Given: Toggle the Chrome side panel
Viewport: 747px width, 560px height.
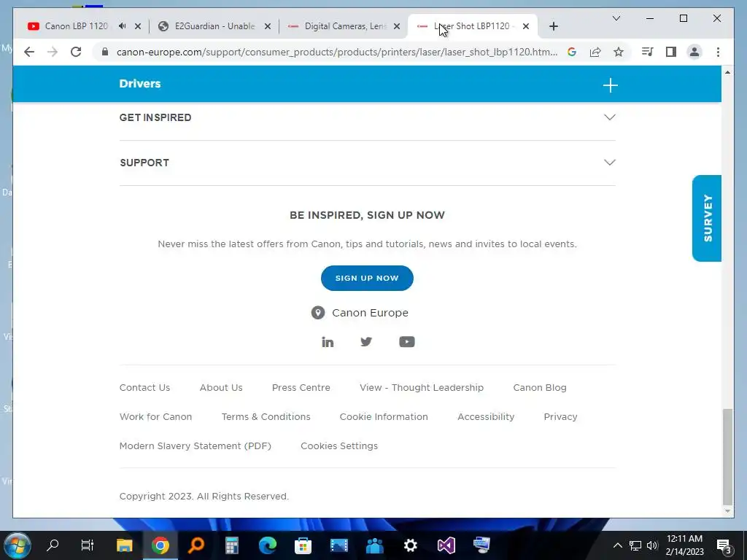Looking at the screenshot, I should click(x=671, y=52).
